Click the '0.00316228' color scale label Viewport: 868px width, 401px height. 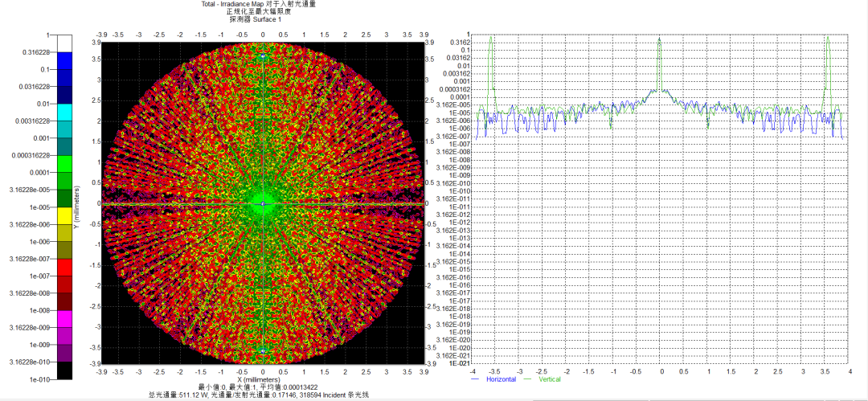[34, 121]
